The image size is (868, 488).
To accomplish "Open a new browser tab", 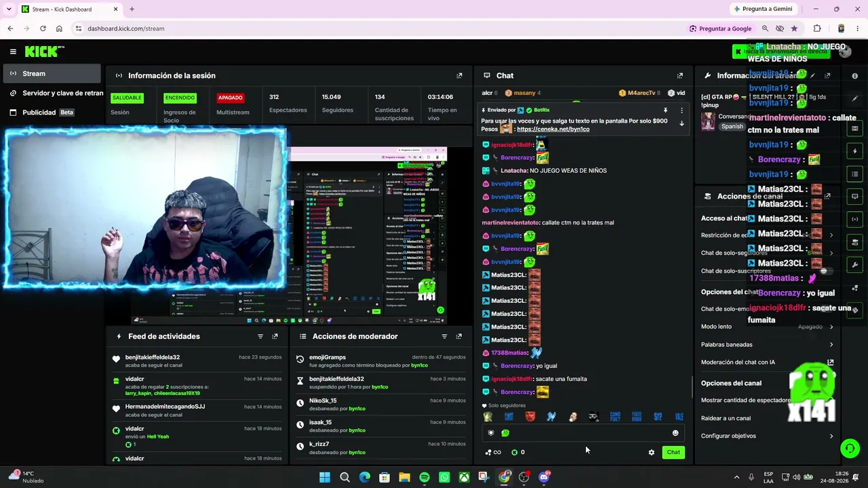I will point(132,9).
